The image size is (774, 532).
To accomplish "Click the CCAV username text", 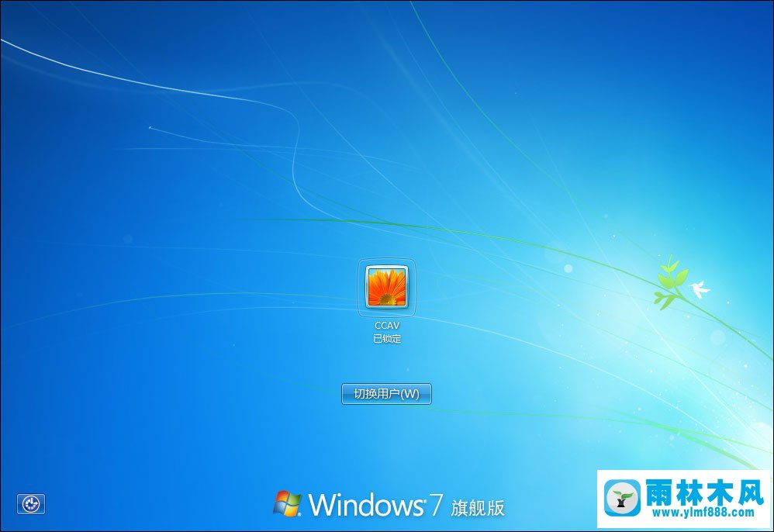I will [x=386, y=326].
